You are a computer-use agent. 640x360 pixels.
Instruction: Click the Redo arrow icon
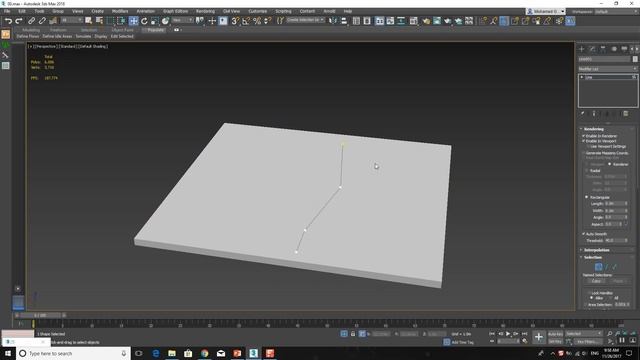click(x=19, y=21)
